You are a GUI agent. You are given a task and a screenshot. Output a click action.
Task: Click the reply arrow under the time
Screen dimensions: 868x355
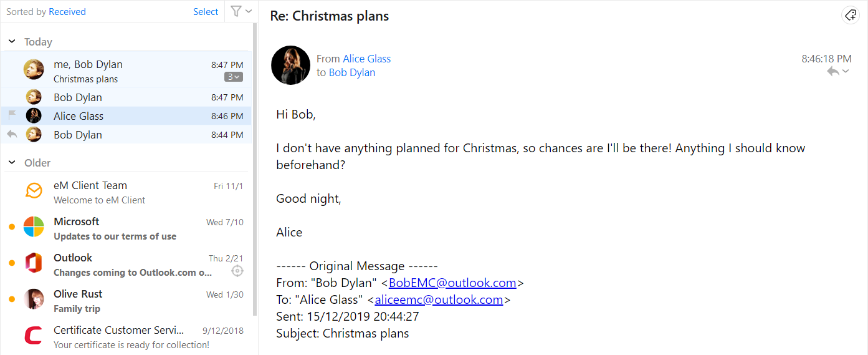pyautogui.click(x=833, y=72)
